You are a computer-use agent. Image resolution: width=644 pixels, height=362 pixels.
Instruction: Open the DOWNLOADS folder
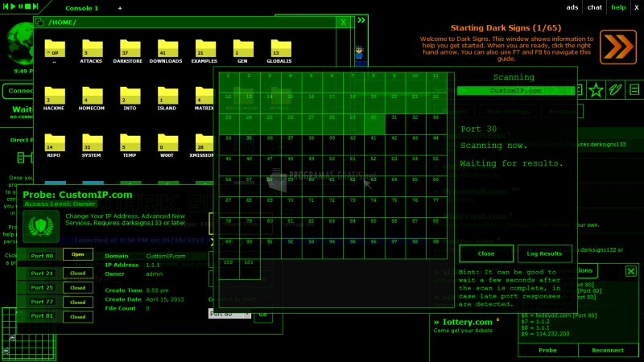166,51
